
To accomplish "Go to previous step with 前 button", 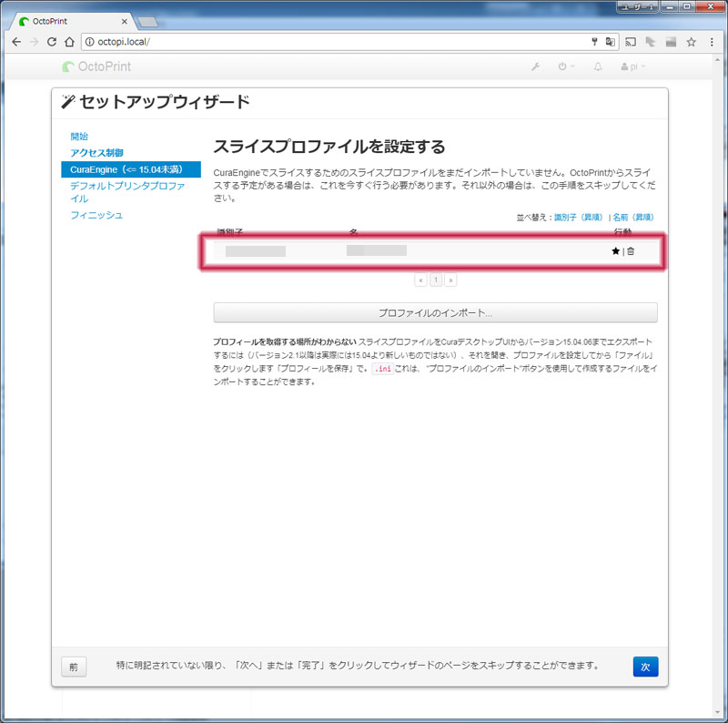I will click(74, 667).
